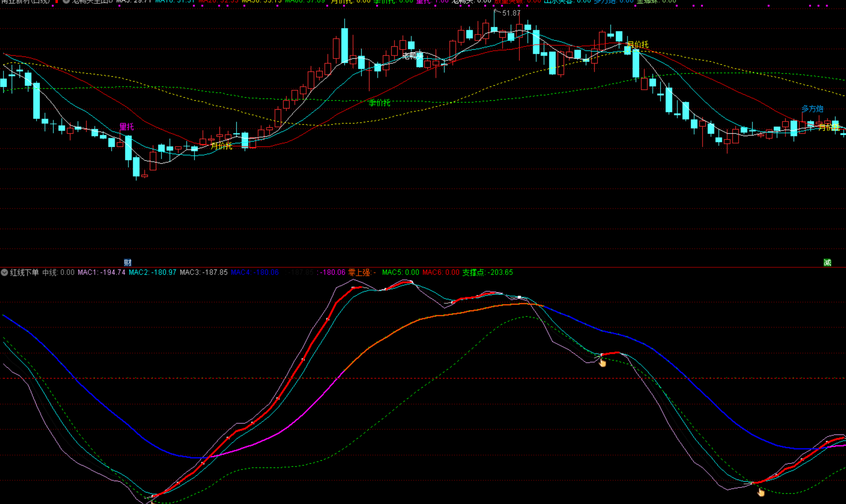The width and height of the screenshot is (846, 504).
Task: Click the hand signal icon under the short red segment mid-decline
Action: 602,362
